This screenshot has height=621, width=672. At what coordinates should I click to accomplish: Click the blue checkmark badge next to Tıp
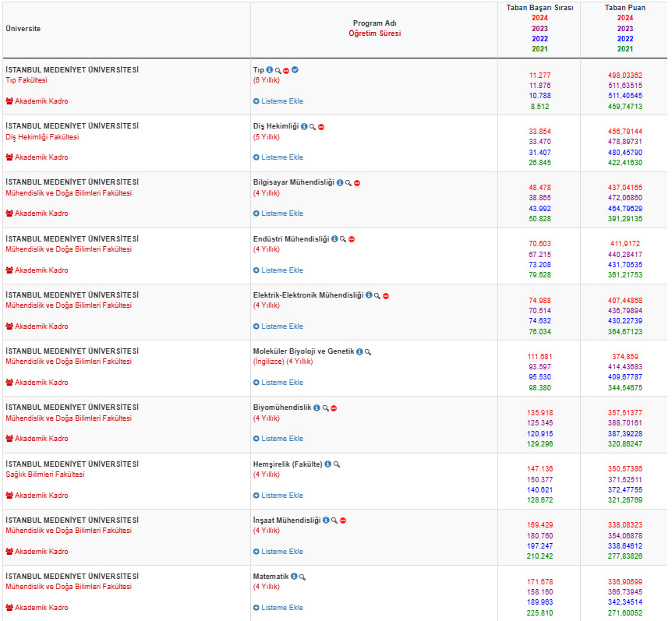[x=295, y=70]
